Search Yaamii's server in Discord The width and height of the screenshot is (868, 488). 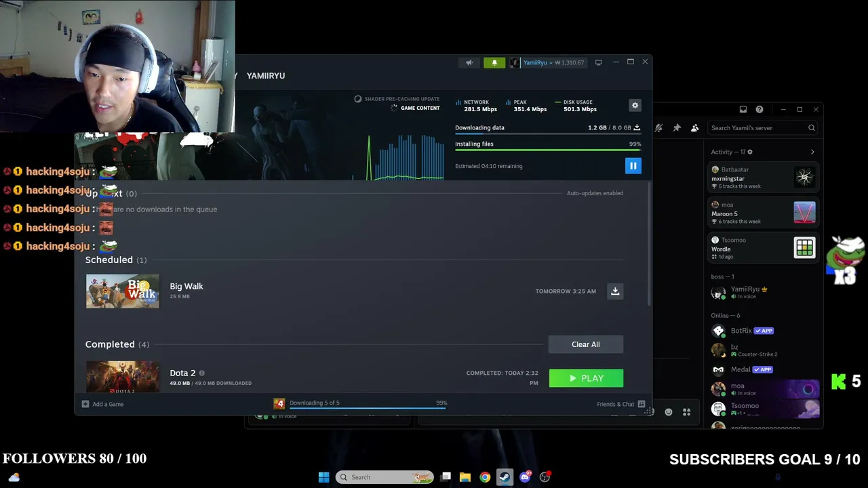click(763, 127)
